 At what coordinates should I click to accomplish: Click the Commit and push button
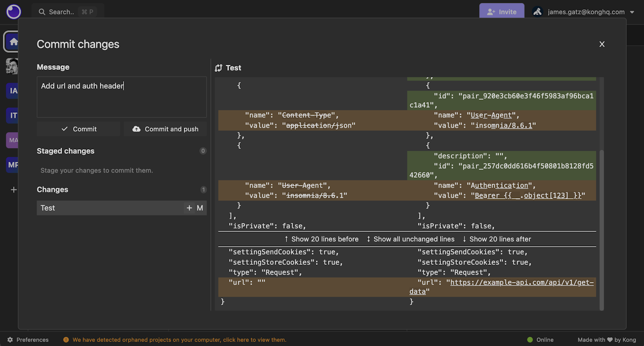point(165,129)
